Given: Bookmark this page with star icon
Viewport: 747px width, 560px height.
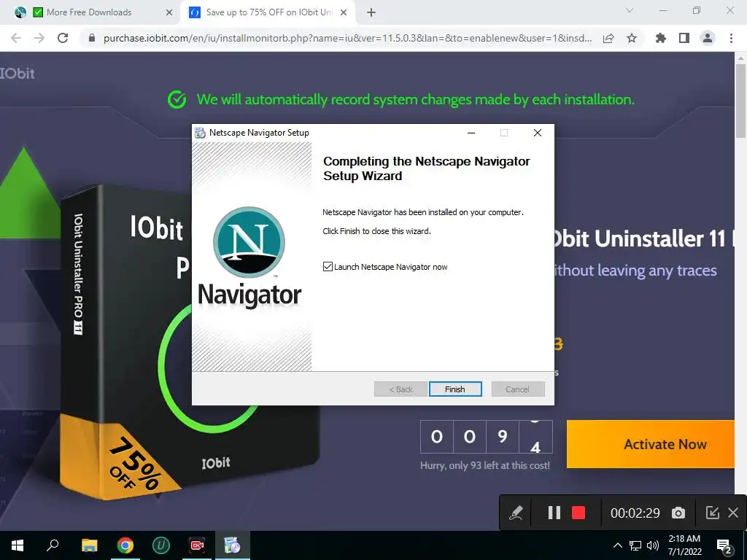Looking at the screenshot, I should click(x=632, y=38).
